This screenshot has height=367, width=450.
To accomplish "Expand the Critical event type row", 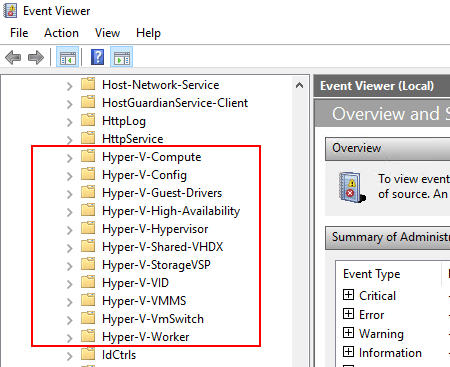I will tap(348, 295).
